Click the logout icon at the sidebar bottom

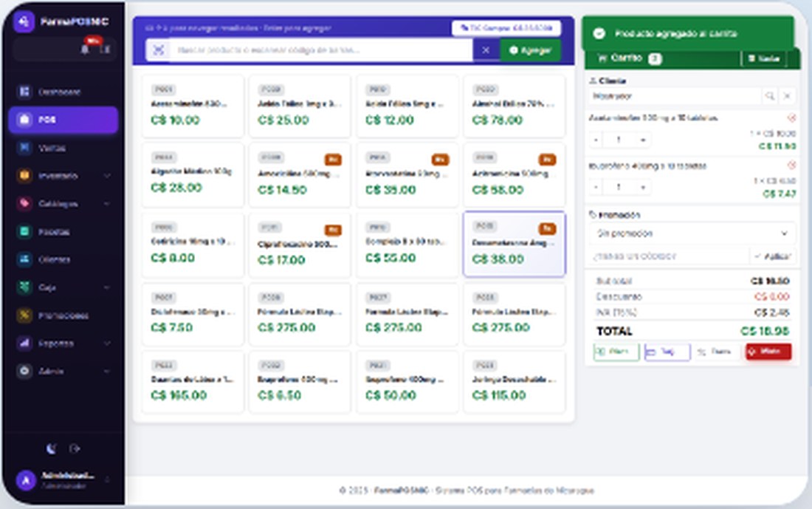(x=75, y=448)
